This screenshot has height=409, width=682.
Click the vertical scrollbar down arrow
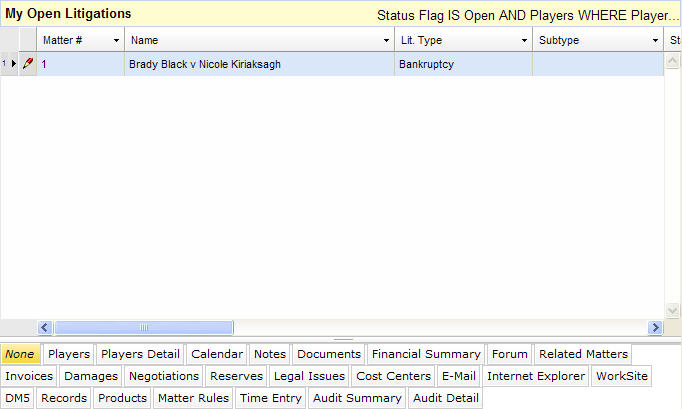tap(672, 310)
